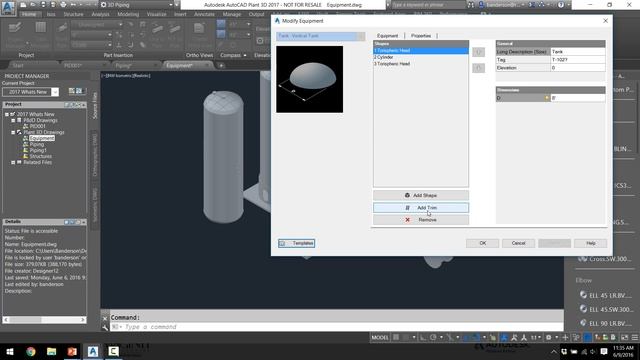Open the Isos ribbon tab
Screen dimensions: 640x360
point(51,14)
